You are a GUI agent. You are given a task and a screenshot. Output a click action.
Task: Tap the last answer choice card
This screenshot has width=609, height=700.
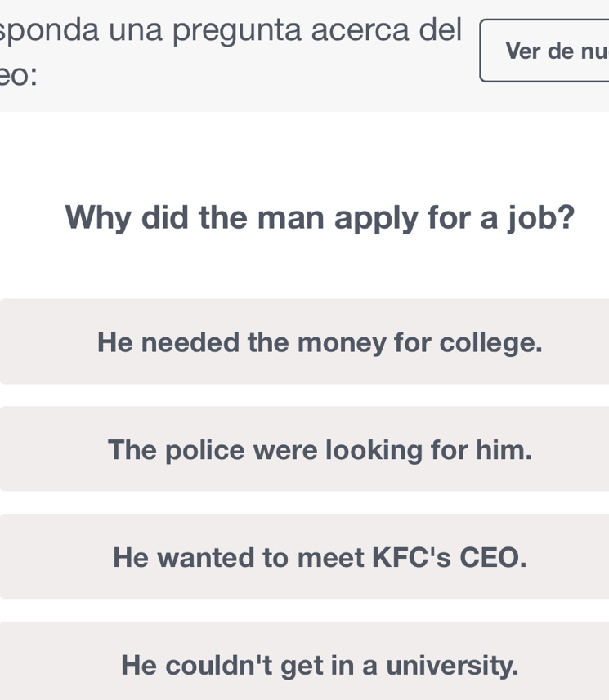pos(319,665)
